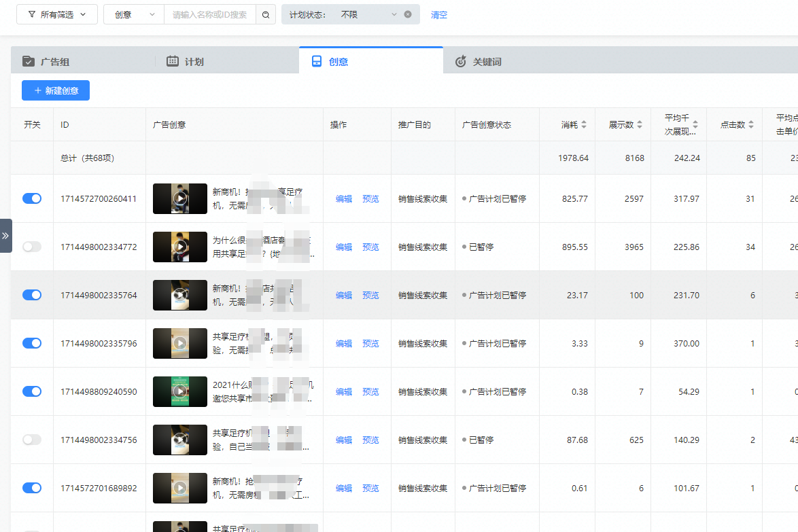The width and height of the screenshot is (798, 532).
Task: Click the 新建创意 button
Action: (56, 90)
